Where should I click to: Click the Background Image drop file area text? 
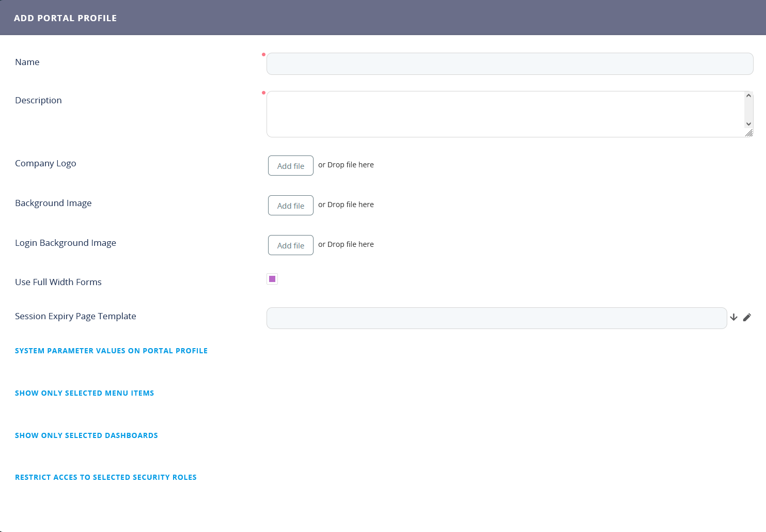[346, 205]
